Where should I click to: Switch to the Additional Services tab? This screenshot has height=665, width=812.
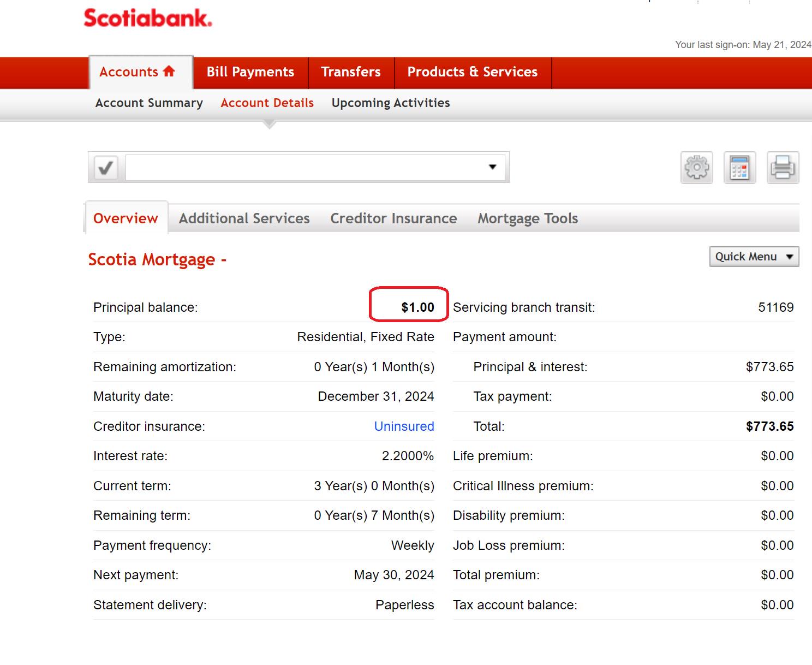(x=244, y=218)
